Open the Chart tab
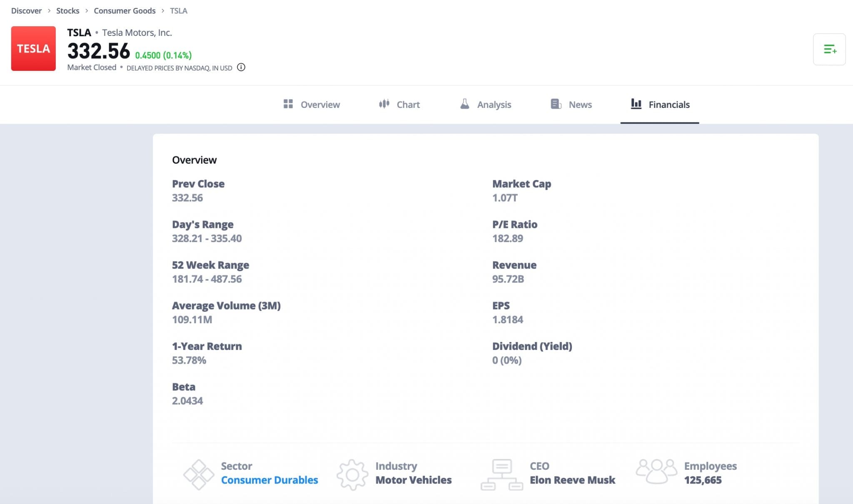 pos(408,105)
